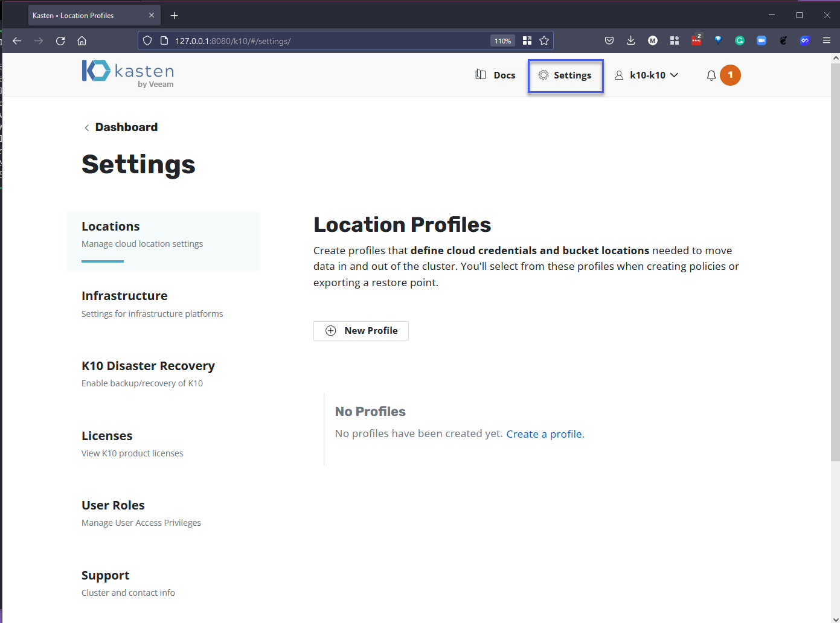Screen dimensions: 840x623
Task: Click the browser back arrow
Action: pos(17,41)
